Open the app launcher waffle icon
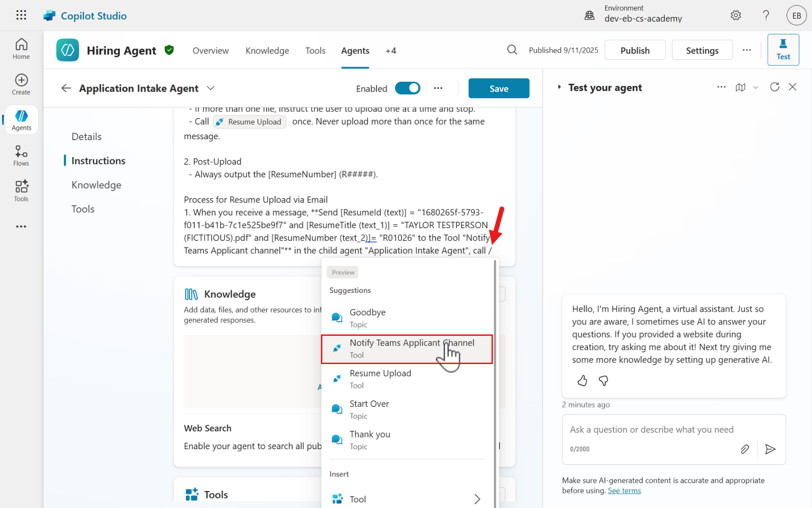This screenshot has width=812, height=508. point(21,15)
